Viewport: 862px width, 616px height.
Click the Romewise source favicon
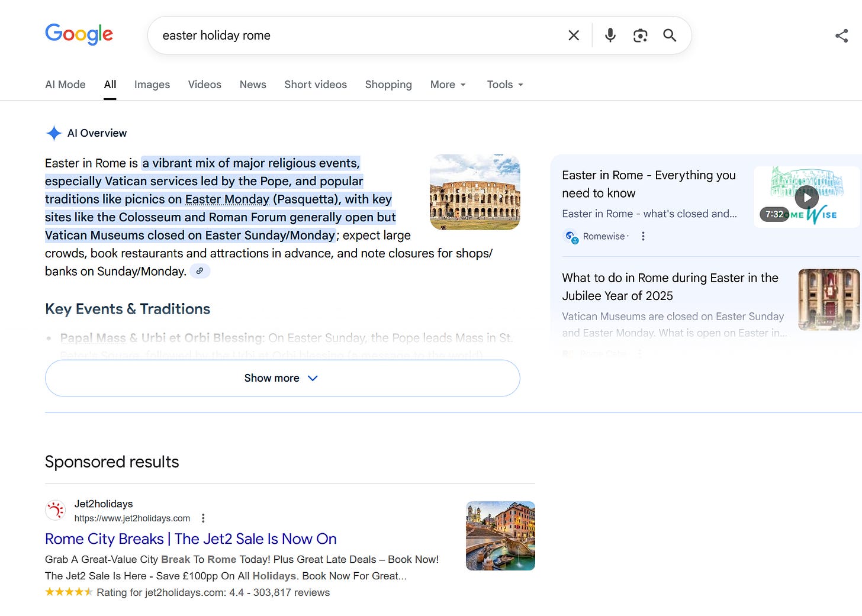571,236
